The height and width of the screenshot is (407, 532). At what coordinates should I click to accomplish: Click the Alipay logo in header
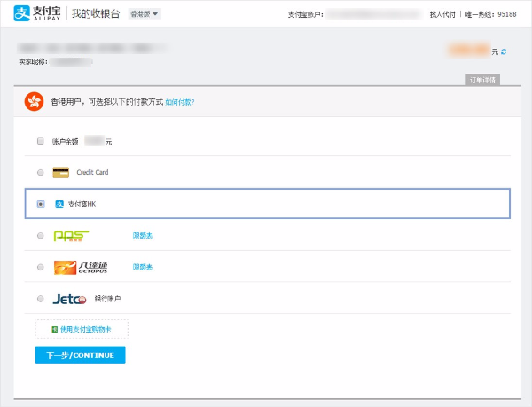[x=37, y=14]
